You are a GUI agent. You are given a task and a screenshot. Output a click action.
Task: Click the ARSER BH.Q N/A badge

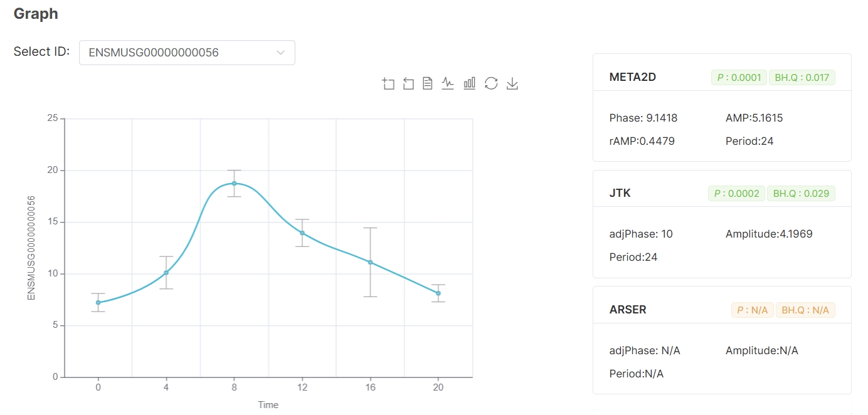805,310
